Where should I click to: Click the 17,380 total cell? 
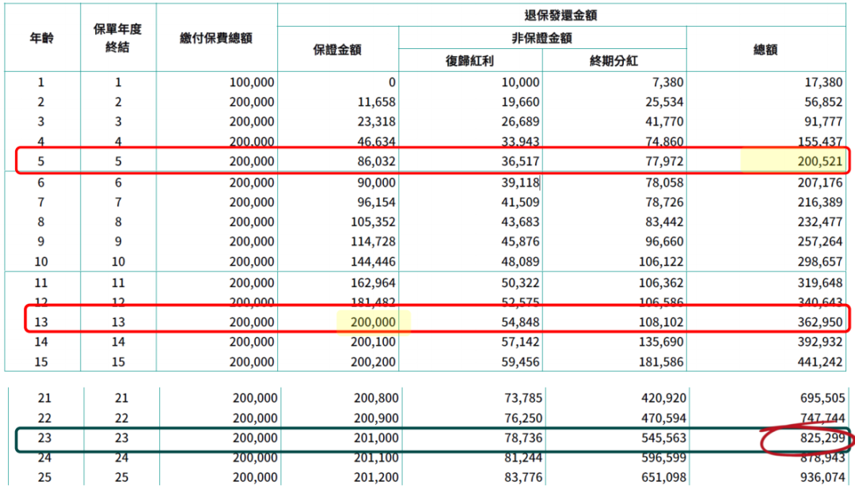pos(823,82)
